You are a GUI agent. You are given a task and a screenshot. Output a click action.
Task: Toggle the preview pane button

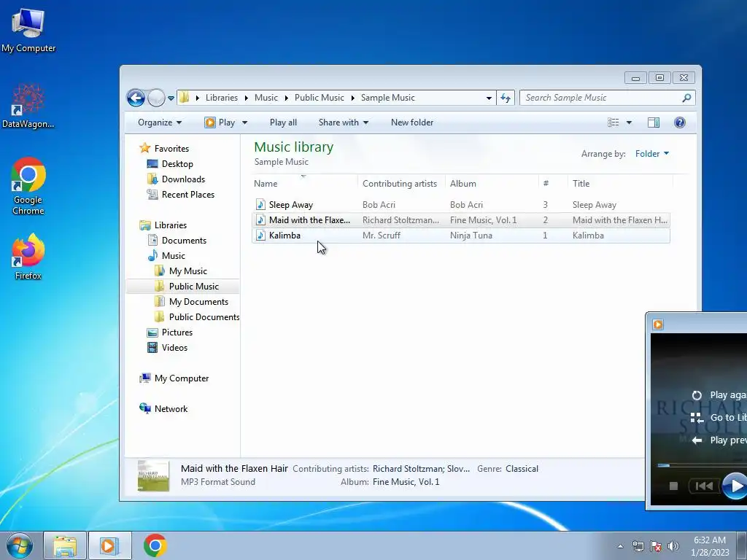[654, 122]
